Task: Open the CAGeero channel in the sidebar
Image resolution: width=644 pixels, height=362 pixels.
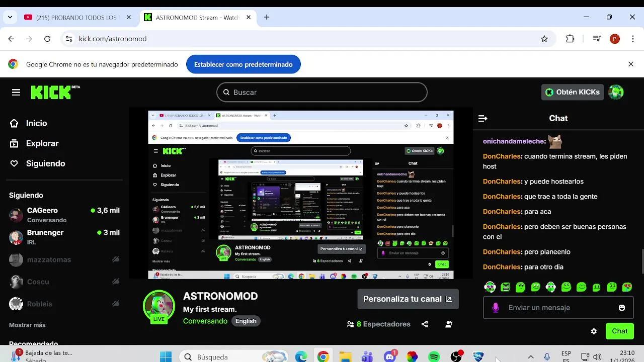Action: pyautogui.click(x=64, y=215)
